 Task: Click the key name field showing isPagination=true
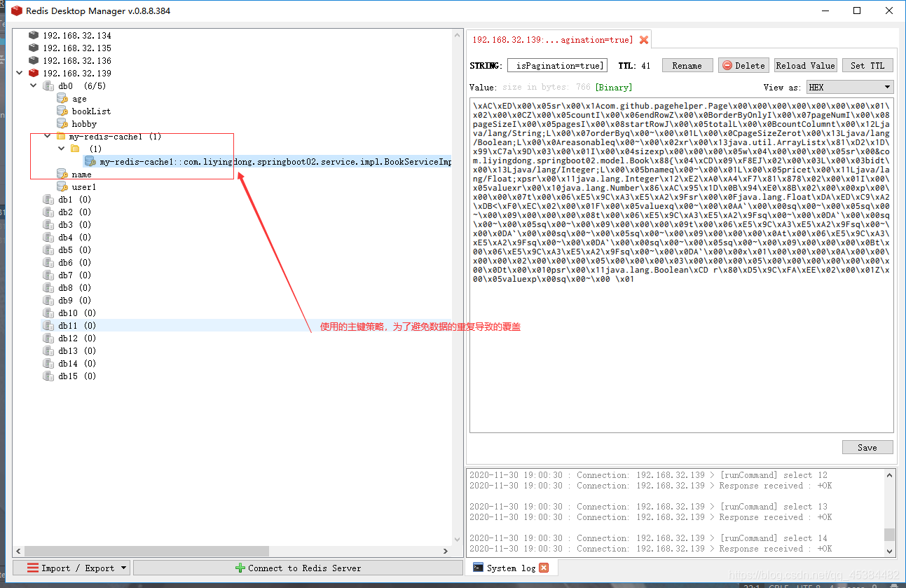(557, 64)
